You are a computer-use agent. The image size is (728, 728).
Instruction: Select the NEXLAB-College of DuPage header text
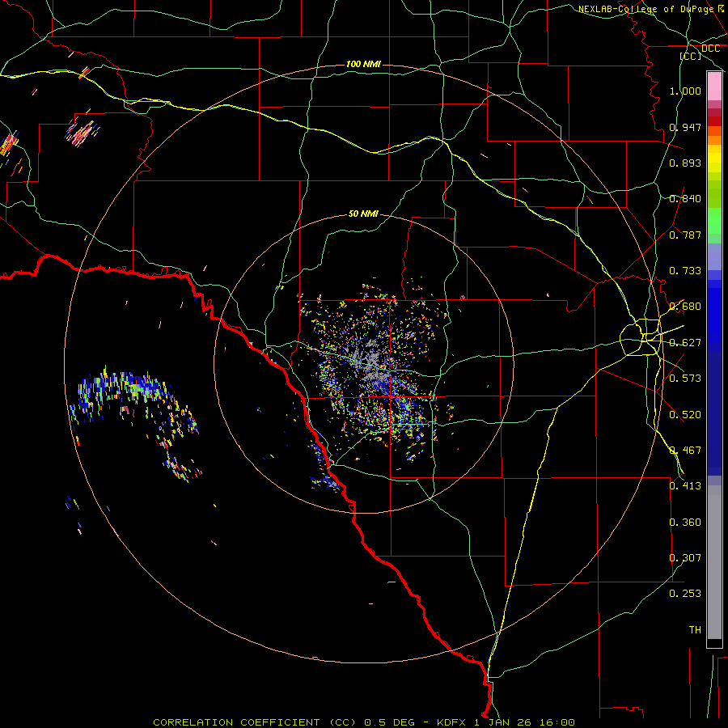pos(645,9)
